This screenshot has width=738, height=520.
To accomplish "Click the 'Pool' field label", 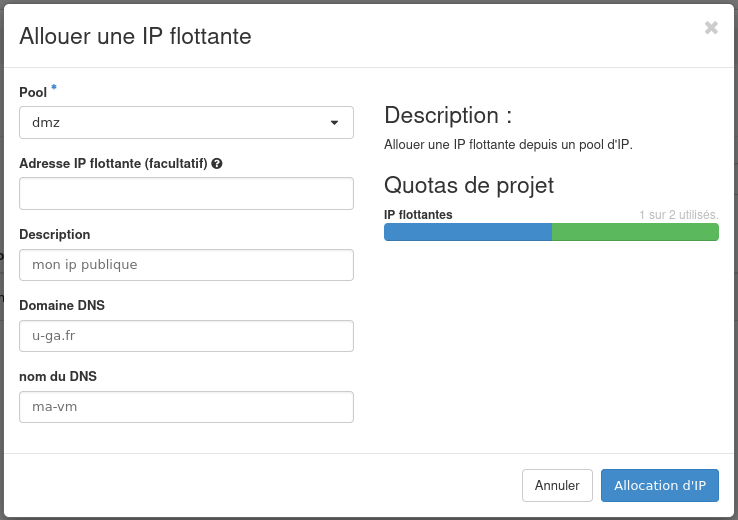I will (x=33, y=93).
